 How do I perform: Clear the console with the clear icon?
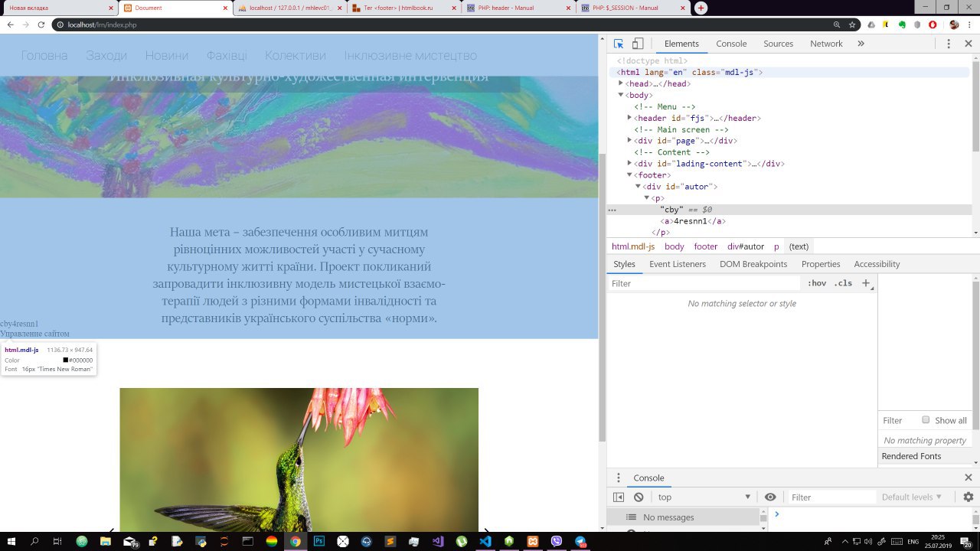coord(639,497)
